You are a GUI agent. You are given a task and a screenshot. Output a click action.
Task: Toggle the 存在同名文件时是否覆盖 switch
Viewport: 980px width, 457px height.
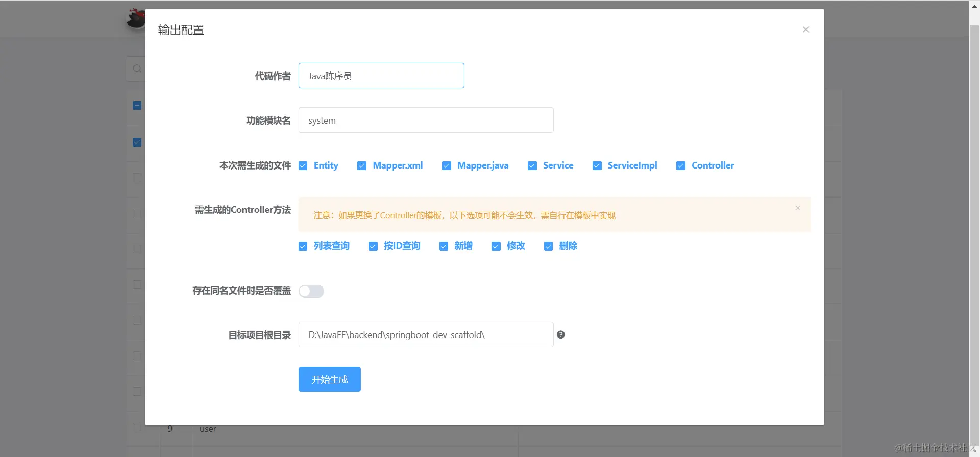point(311,291)
